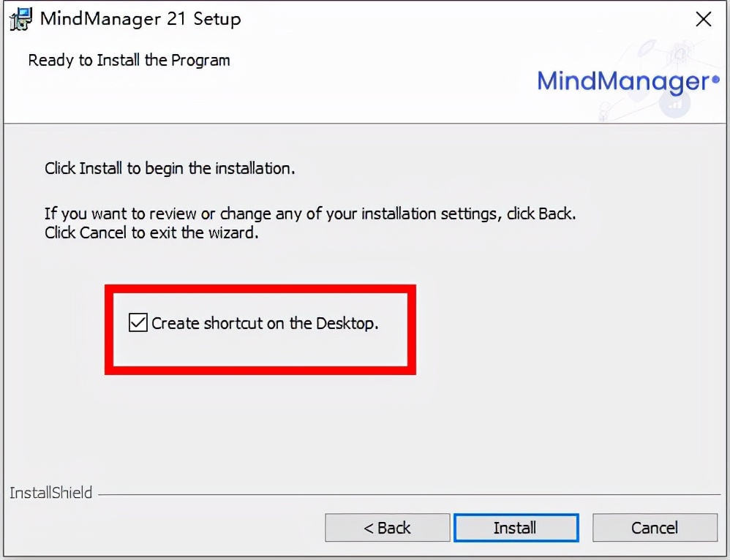Click the horizontal divider line beside InstallShield
Viewport: 730px width, 560px height.
(x=410, y=494)
